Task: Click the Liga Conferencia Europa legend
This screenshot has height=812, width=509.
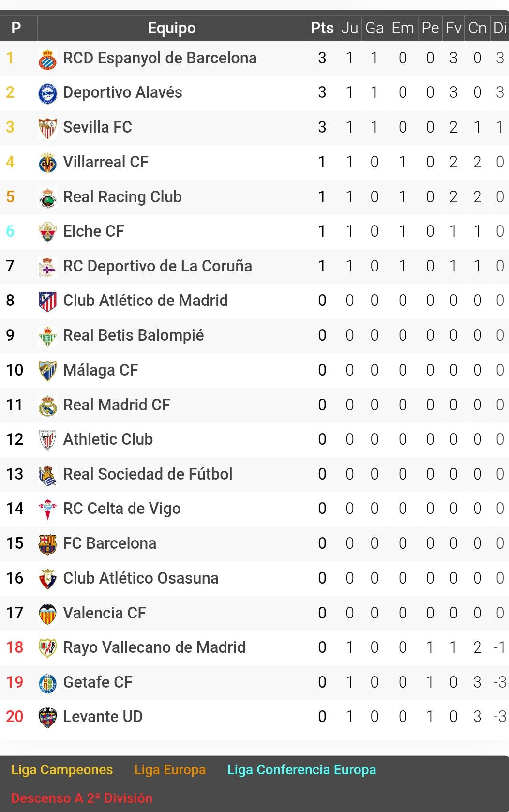Action: tap(301, 770)
